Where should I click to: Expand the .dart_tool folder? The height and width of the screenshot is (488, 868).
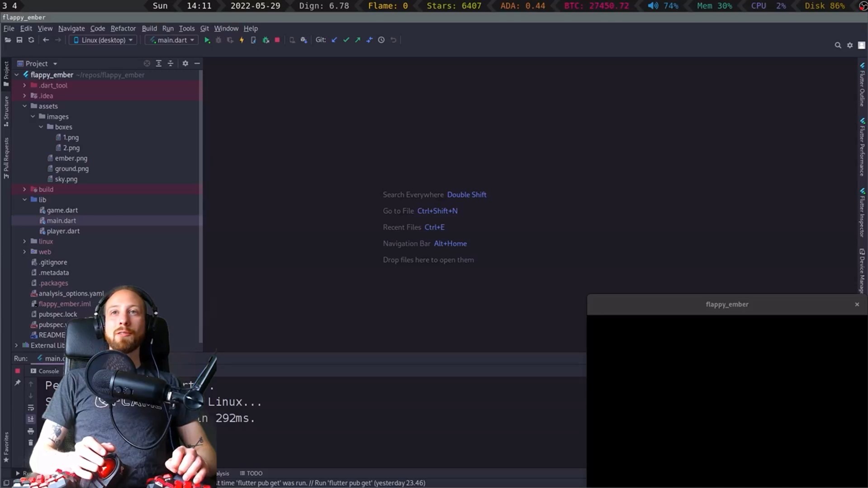[25, 85]
